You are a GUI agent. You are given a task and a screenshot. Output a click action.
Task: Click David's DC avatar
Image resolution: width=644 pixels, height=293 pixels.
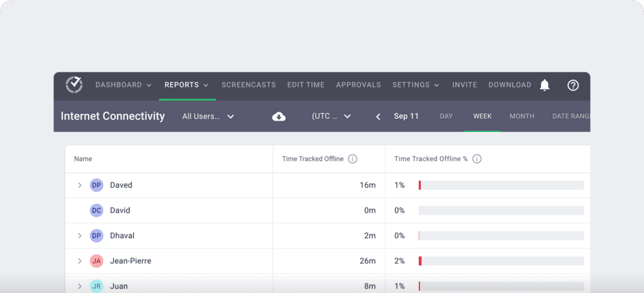tap(96, 211)
